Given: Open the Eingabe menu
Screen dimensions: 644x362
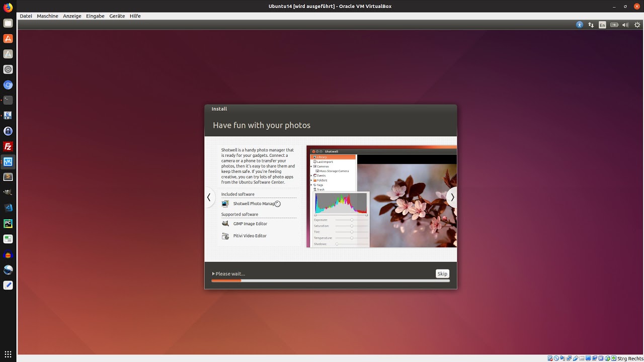Looking at the screenshot, I should 95,16.
